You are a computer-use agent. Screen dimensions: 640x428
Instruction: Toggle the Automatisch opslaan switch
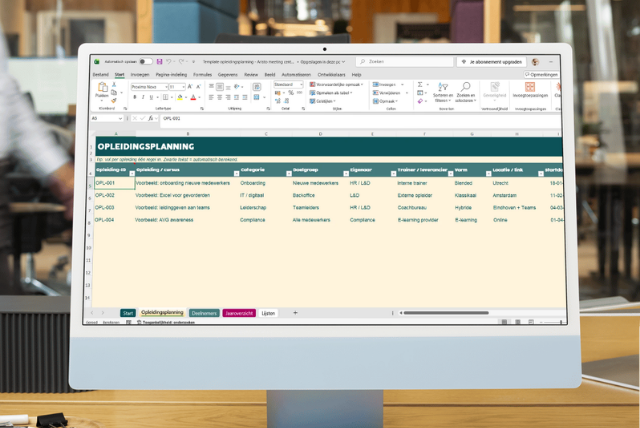(145, 62)
